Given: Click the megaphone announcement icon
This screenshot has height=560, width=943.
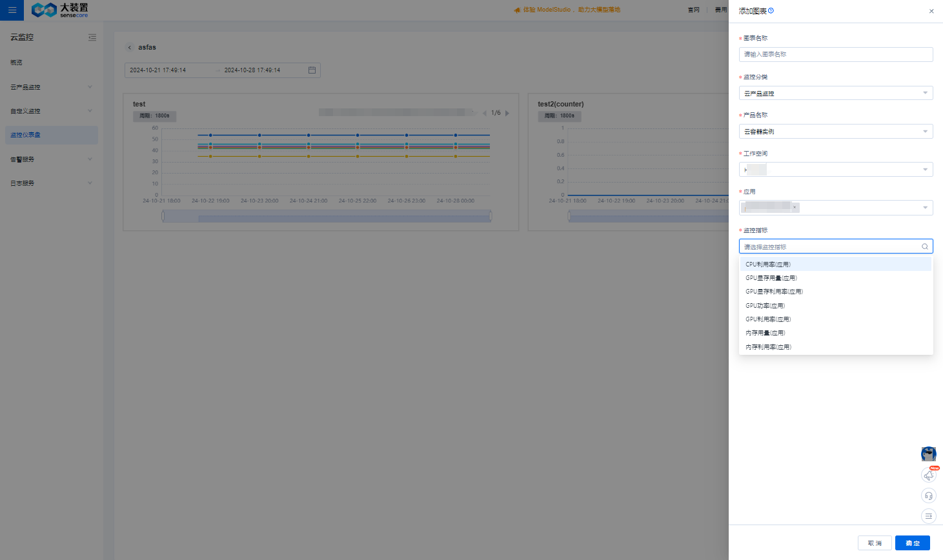Looking at the screenshot, I should [928, 475].
